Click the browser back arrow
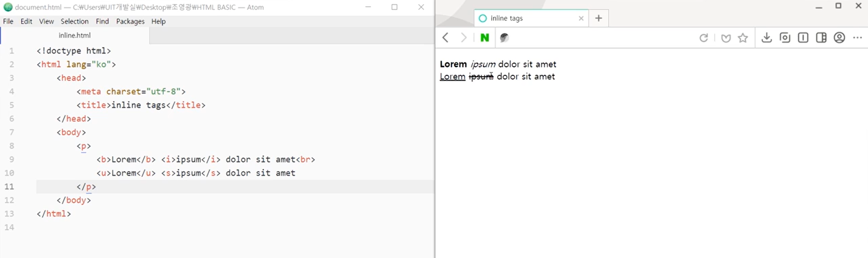The height and width of the screenshot is (258, 868). 445,37
